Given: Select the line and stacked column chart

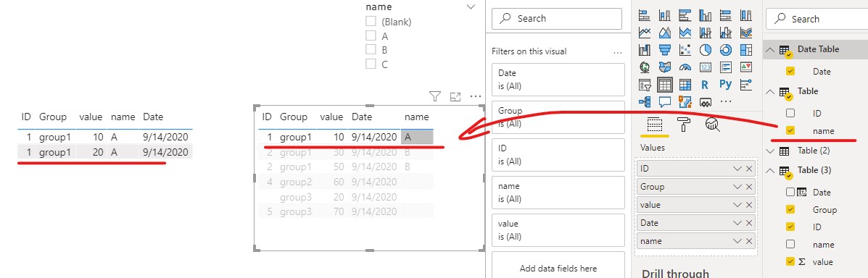Looking at the screenshot, I should point(706,33).
